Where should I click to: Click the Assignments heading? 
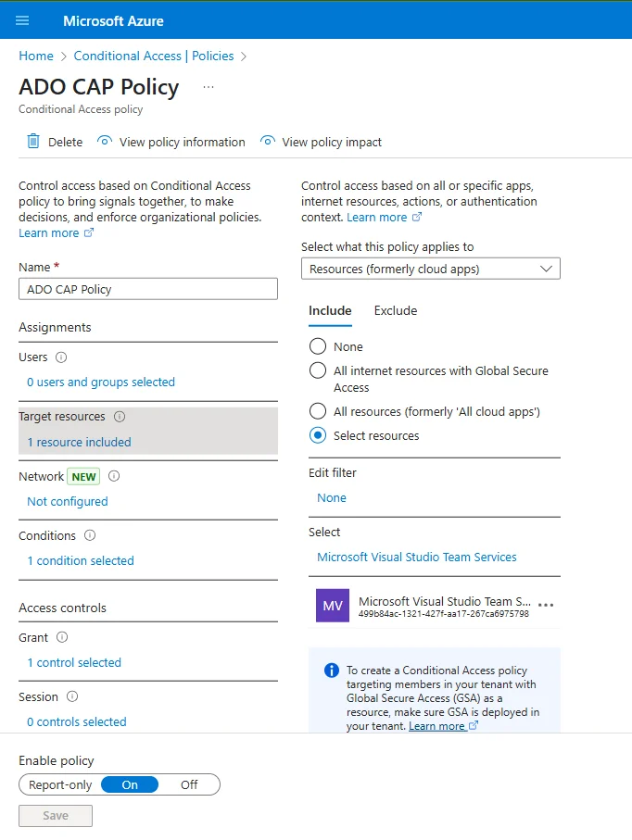(56, 327)
